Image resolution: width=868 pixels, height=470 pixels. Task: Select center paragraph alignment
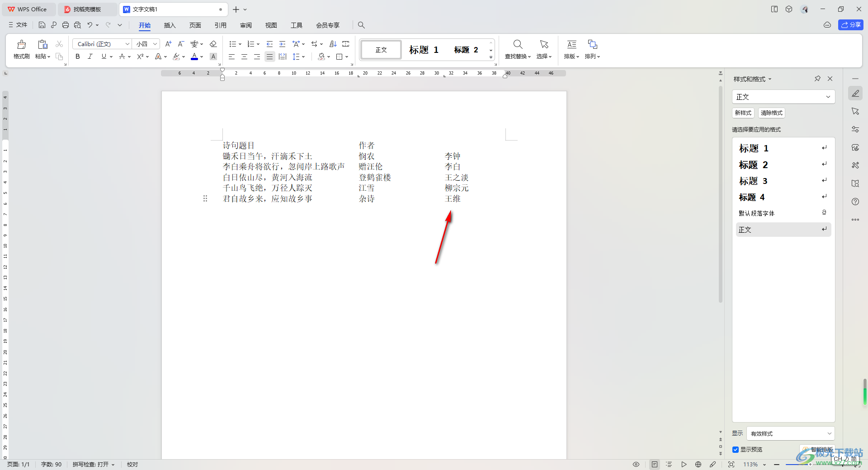244,56
